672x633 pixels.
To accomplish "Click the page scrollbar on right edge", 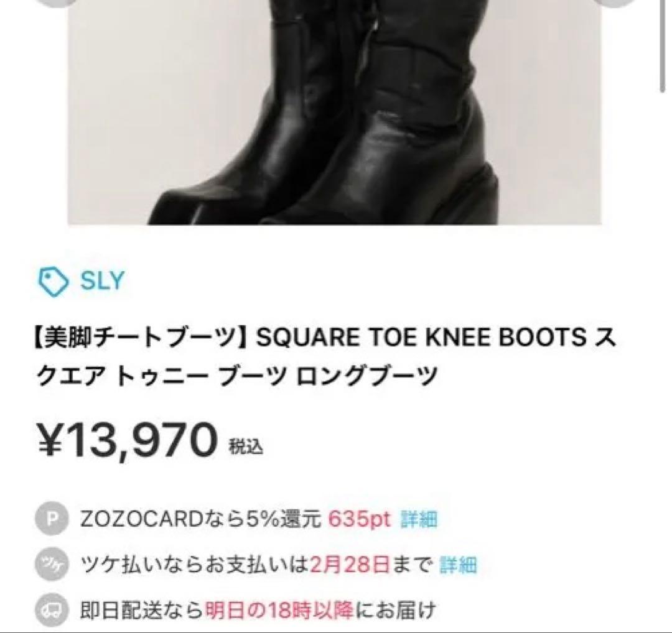I will click(x=662, y=45).
